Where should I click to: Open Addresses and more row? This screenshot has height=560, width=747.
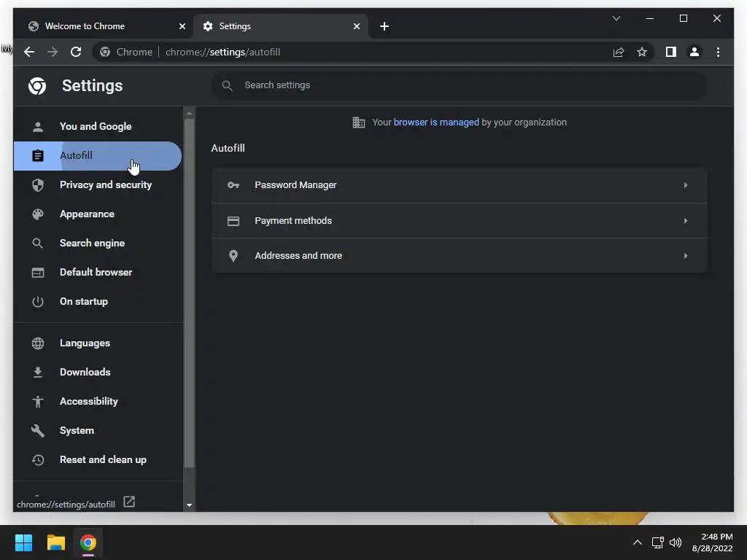(460, 256)
